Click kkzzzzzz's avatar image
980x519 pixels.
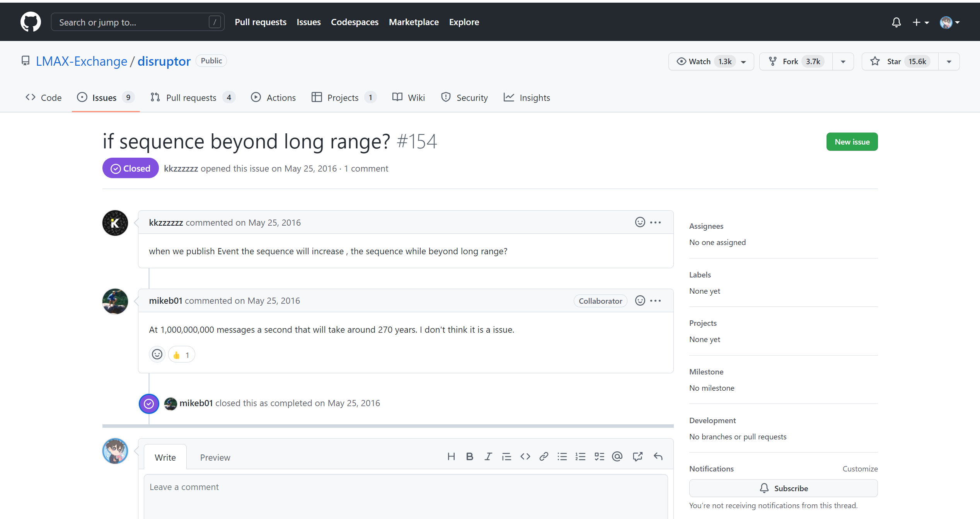(115, 223)
